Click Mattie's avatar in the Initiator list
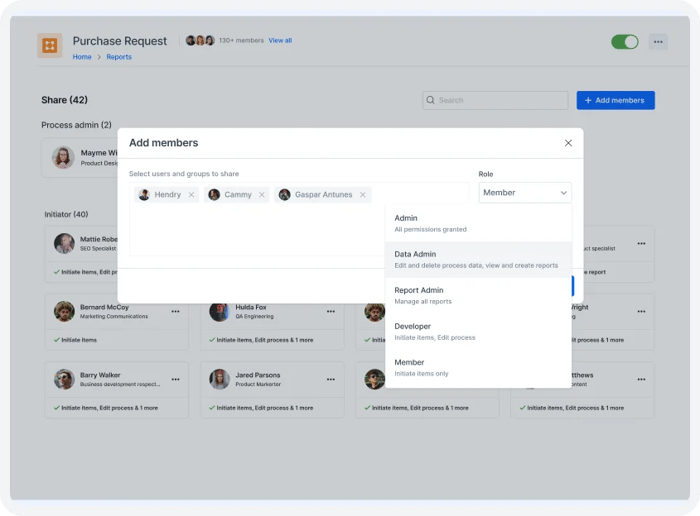The image size is (700, 516). pos(64,243)
